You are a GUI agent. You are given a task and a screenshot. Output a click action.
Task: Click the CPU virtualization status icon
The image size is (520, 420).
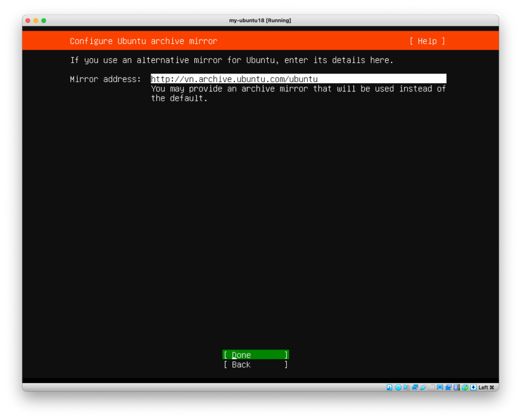click(456, 387)
